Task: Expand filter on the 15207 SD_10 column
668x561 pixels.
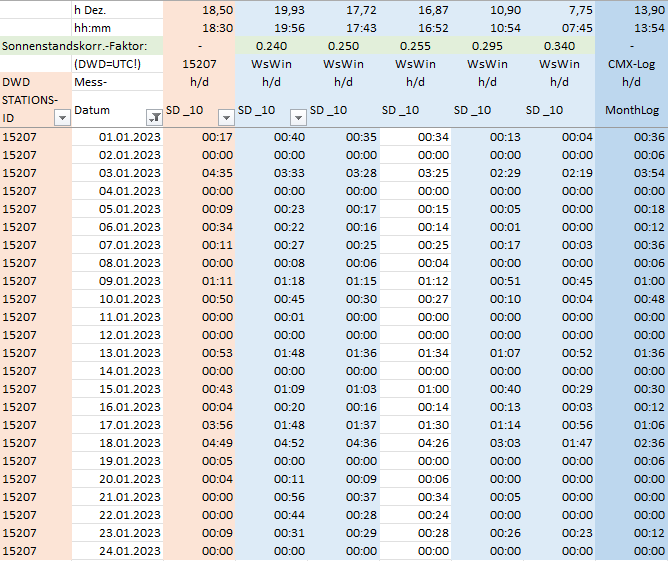Action: pos(225,117)
